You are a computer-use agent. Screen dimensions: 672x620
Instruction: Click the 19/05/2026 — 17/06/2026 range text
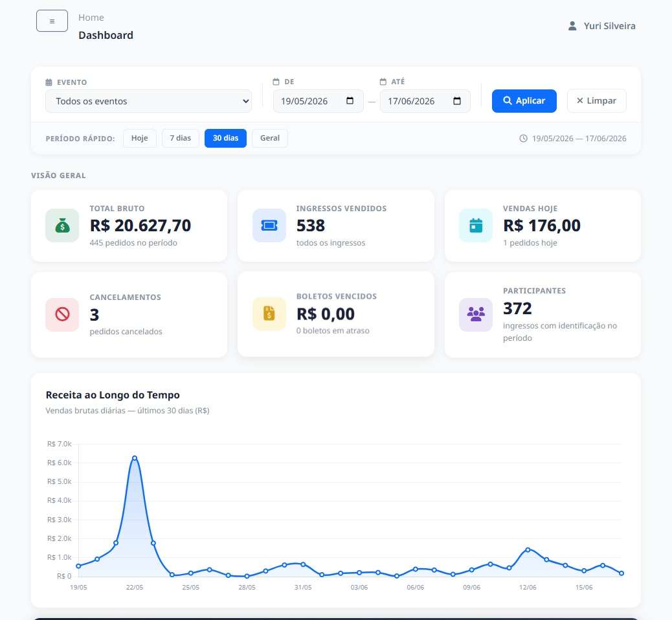[579, 139]
